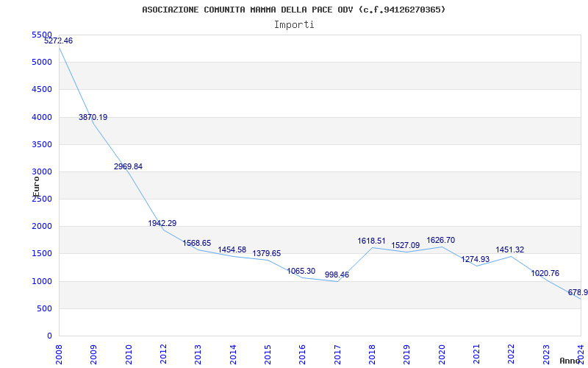Click the y-axis value 500
Image resolution: width=588 pixels, height=368 pixels.
pos(44,308)
